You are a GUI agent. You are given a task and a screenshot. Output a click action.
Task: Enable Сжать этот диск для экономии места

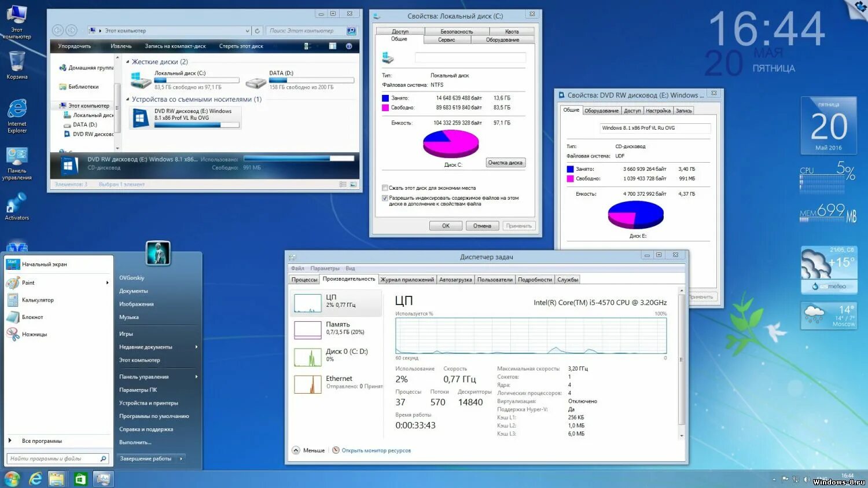385,188
